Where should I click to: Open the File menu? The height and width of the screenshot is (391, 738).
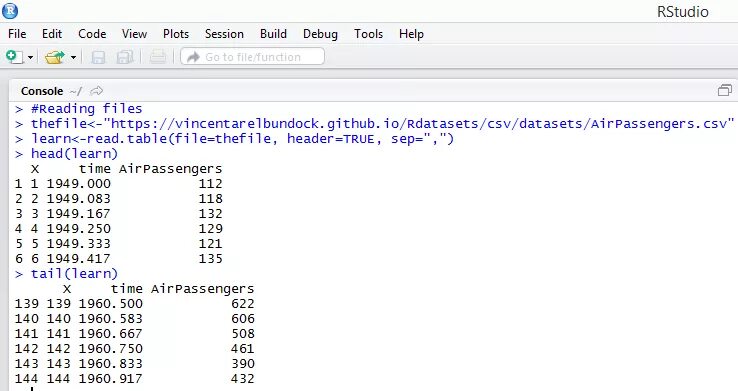17,34
